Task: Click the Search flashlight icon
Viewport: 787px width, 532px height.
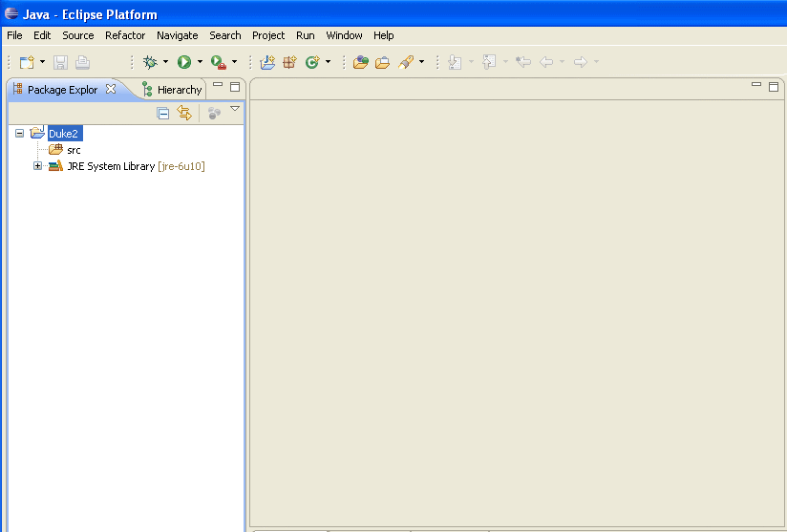Action: [406, 62]
